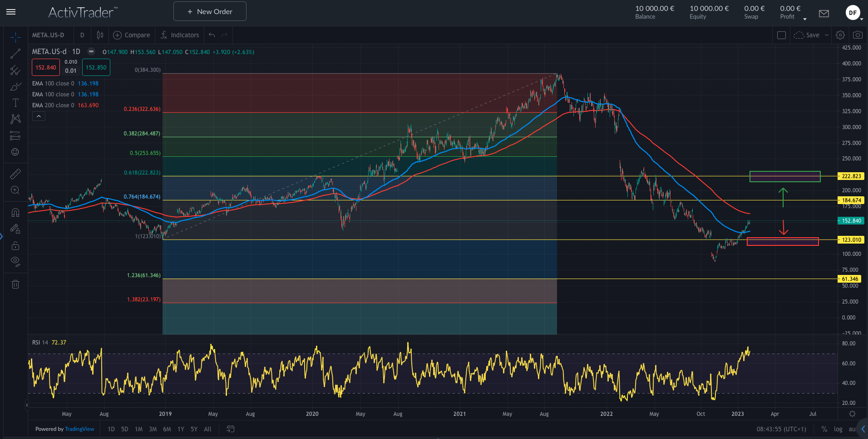Screen dimensions: 868x439
Task: Toggle log scale on price axis
Action: (838, 429)
